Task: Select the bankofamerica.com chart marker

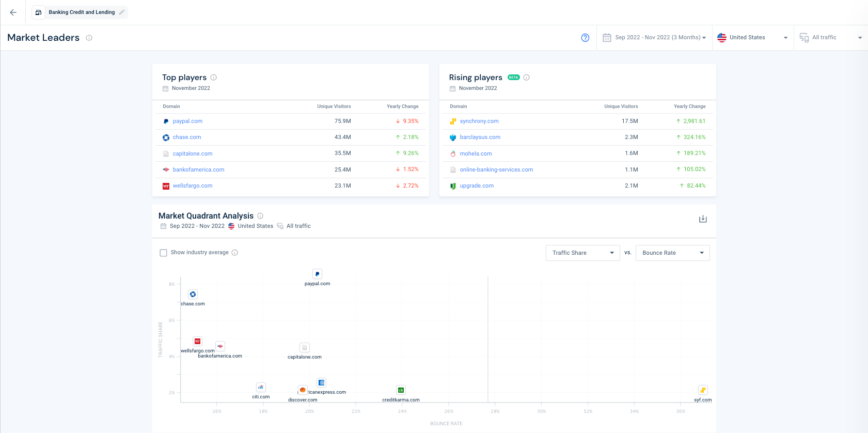Action: (220, 347)
